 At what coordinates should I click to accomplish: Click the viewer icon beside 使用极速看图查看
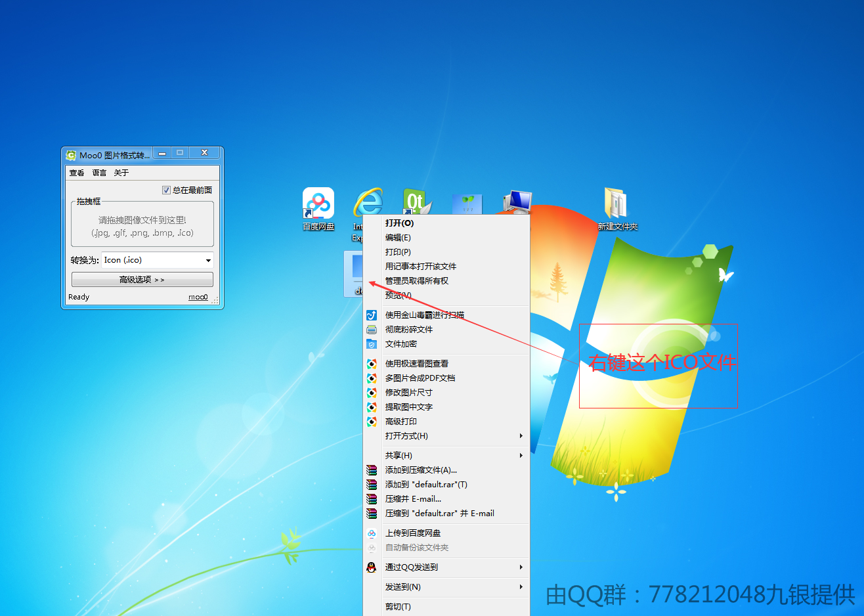tap(372, 364)
